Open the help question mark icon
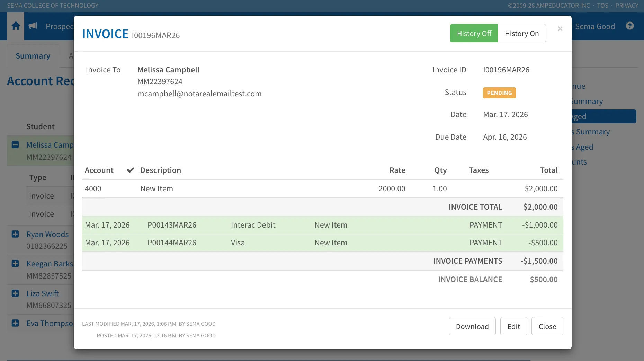Viewport: 644px width, 361px height. click(x=630, y=26)
